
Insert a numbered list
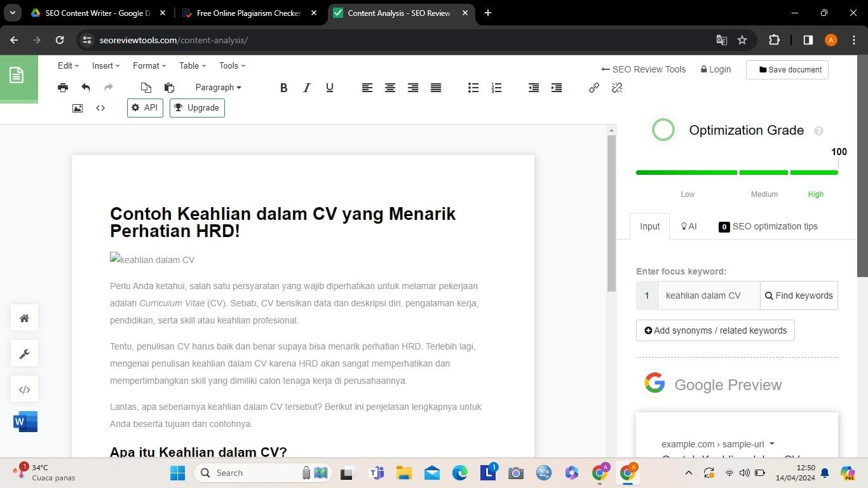click(x=496, y=88)
